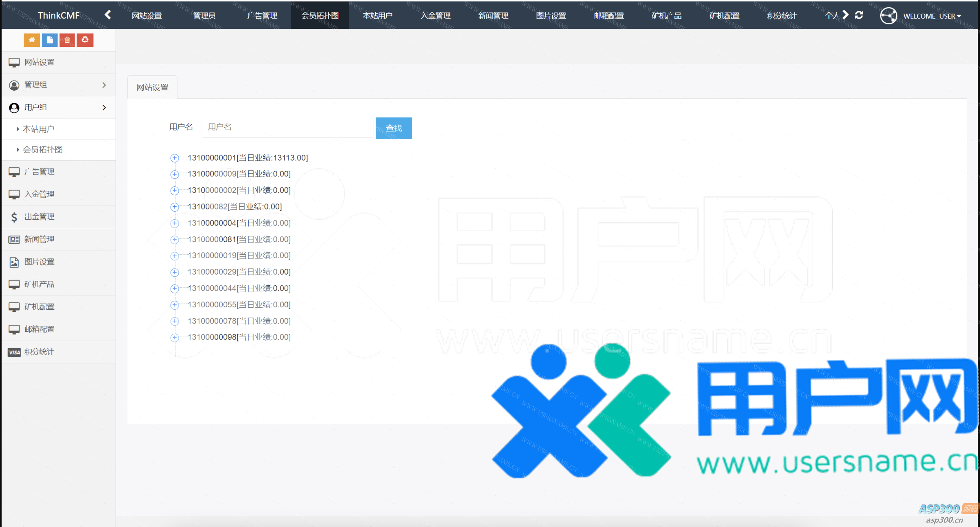Select the 会员拓扑图 top tab
The width and height of the screenshot is (980, 527).
320,15
